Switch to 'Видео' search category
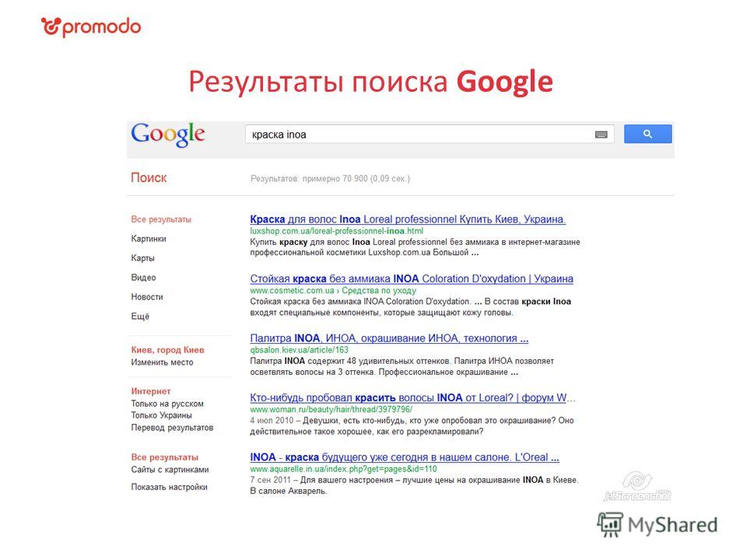Screen dimensions: 747x560 pyautogui.click(x=143, y=277)
